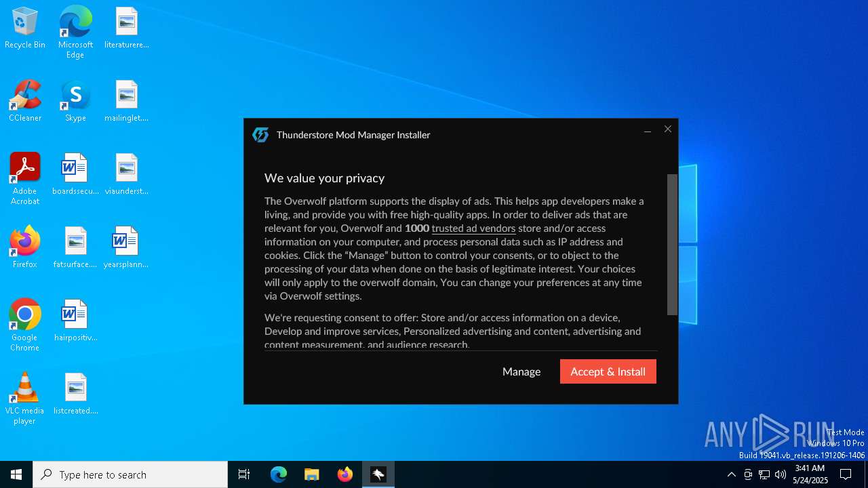
Task: Click the Overwolf installer taskbar button
Action: (378, 474)
